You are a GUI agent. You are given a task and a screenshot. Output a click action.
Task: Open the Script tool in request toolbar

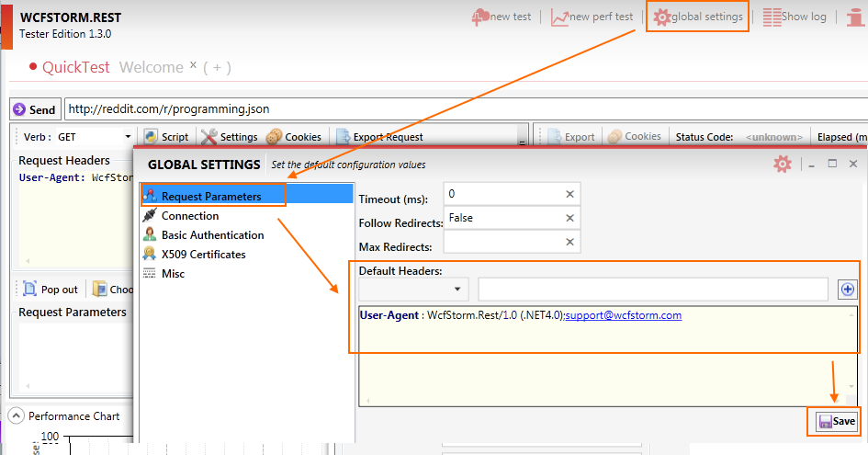[x=166, y=136]
